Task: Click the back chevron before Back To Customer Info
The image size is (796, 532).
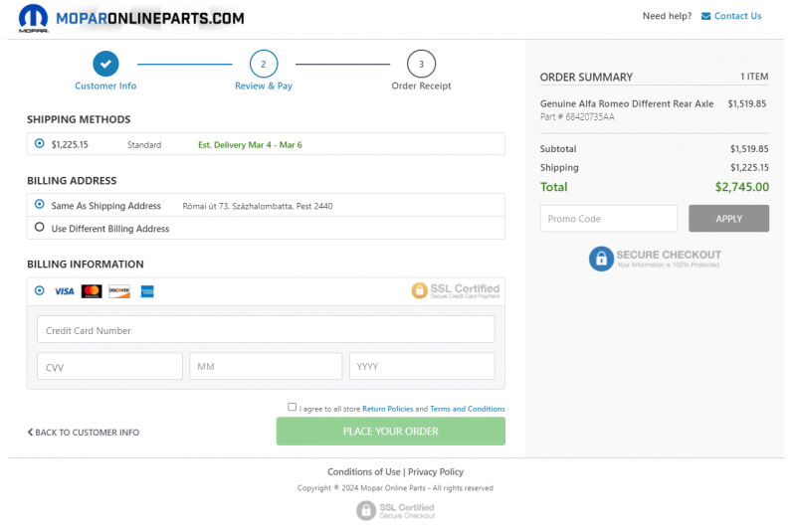Action: tap(30, 433)
